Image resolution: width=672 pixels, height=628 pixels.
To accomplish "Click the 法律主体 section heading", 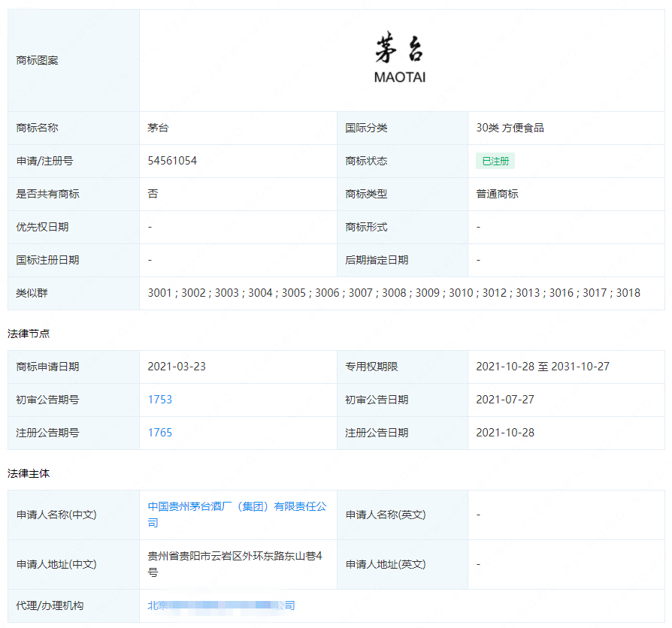I will pos(29,473).
